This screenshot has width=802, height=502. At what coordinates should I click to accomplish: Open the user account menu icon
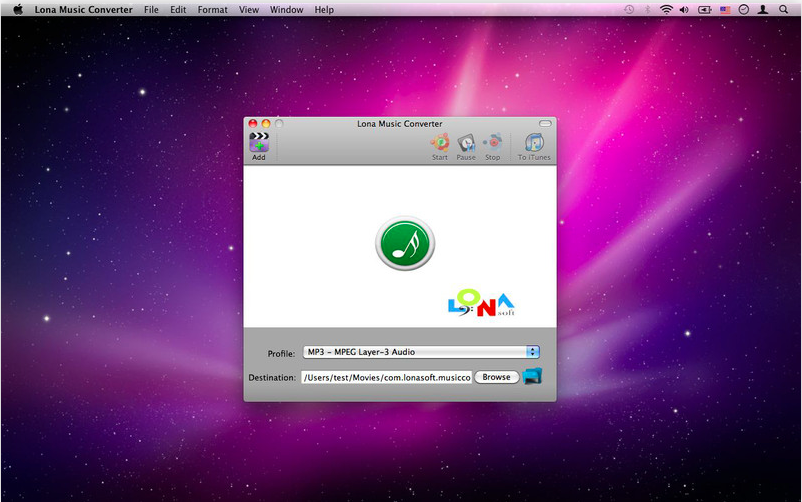[x=763, y=9]
